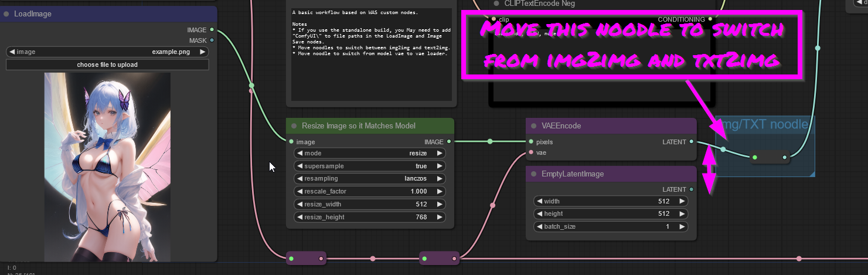Collapse the CLIPTextEncode Neg node title dot

pyautogui.click(x=496, y=3)
